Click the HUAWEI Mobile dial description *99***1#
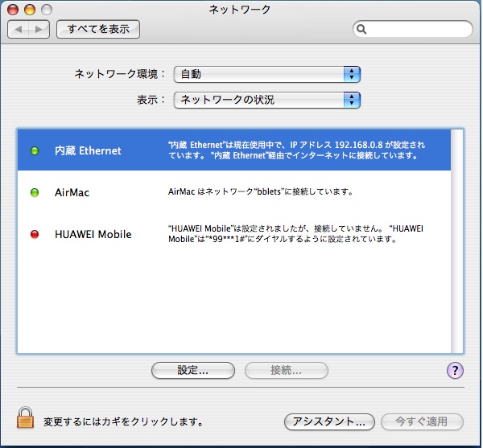This screenshot has height=448, width=483. [x=295, y=234]
